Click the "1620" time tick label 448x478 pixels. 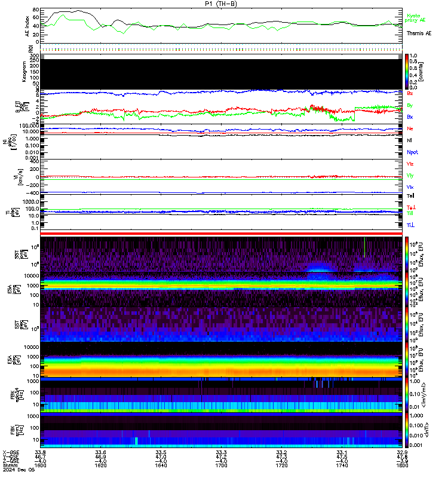pos(100,465)
